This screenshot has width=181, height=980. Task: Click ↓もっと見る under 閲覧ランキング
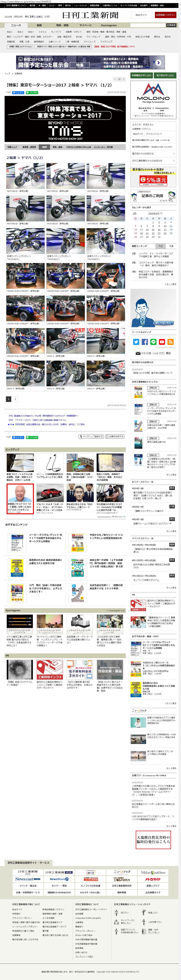(170, 284)
